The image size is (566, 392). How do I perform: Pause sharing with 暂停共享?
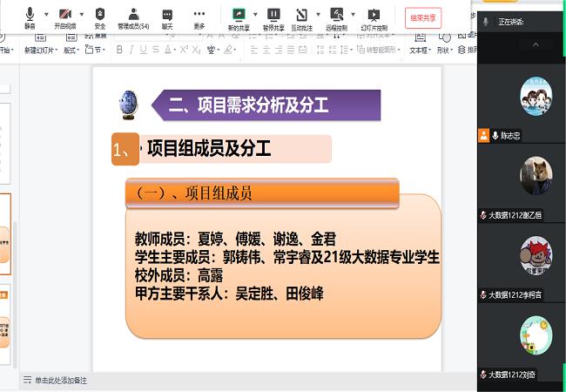[273, 17]
